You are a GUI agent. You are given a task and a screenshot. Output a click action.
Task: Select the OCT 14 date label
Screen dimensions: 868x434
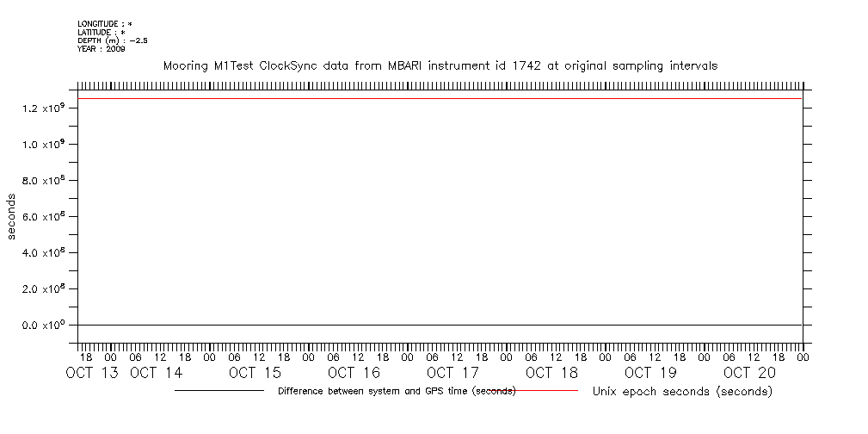[156, 373]
